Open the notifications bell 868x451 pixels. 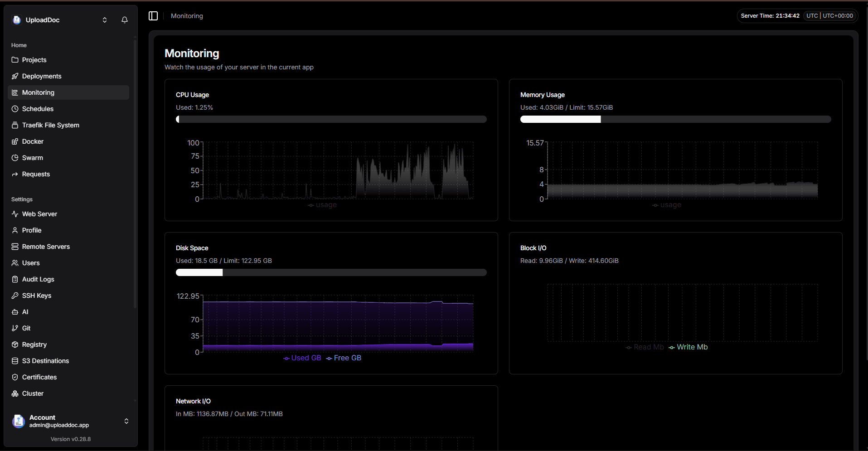click(125, 20)
